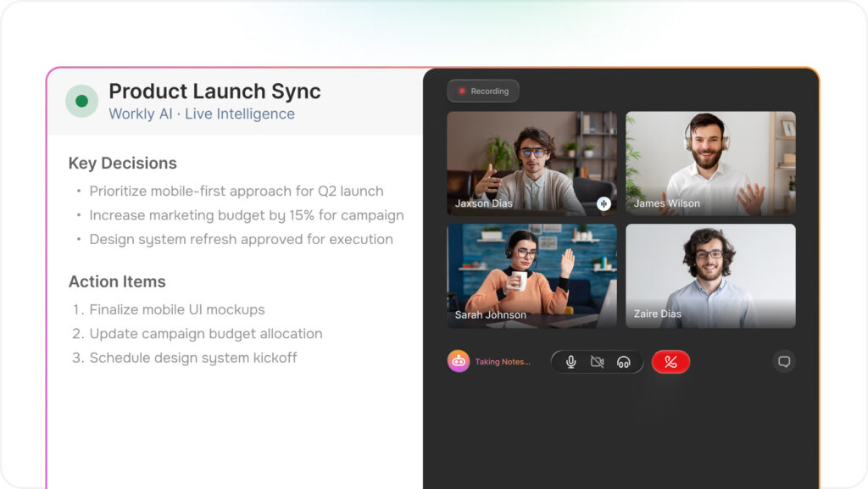This screenshot has width=868, height=489.
Task: Select "Schedule design system kickoff" item
Action: (193, 358)
